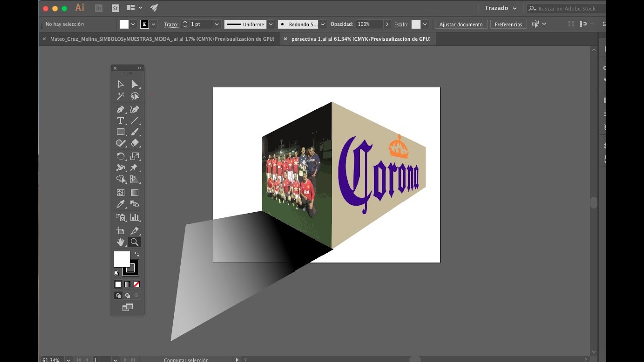Image resolution: width=644 pixels, height=362 pixels.
Task: Set paint mode to Color
Action: [118, 284]
